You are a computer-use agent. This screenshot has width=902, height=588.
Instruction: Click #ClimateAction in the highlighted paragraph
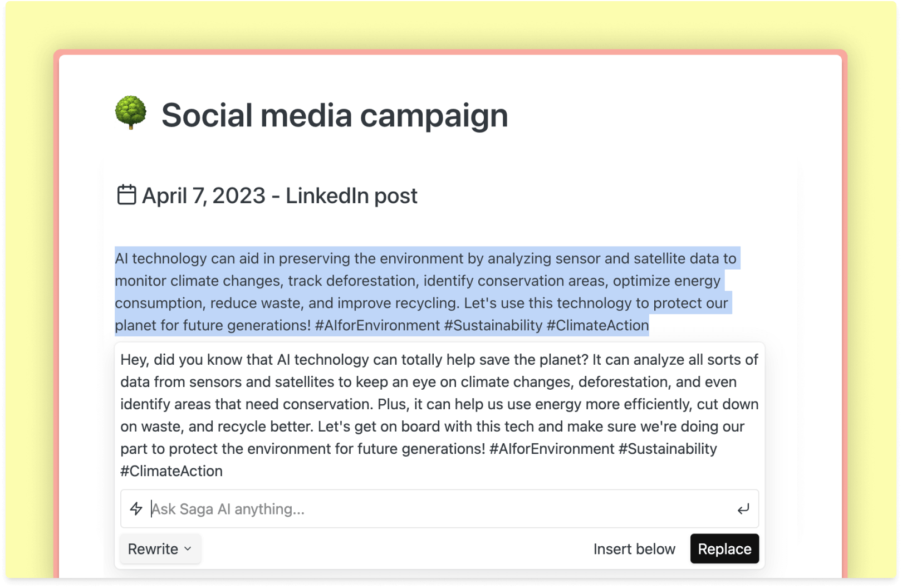[x=597, y=325]
